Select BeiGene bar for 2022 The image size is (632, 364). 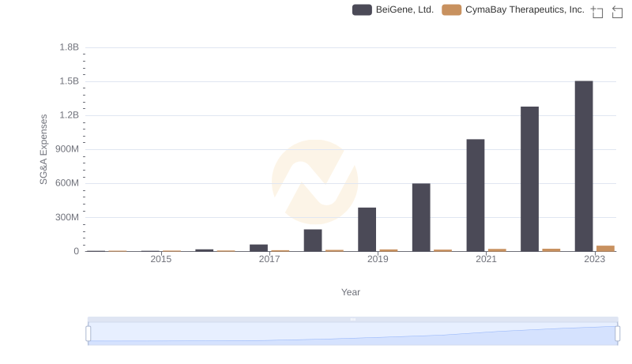click(x=529, y=178)
